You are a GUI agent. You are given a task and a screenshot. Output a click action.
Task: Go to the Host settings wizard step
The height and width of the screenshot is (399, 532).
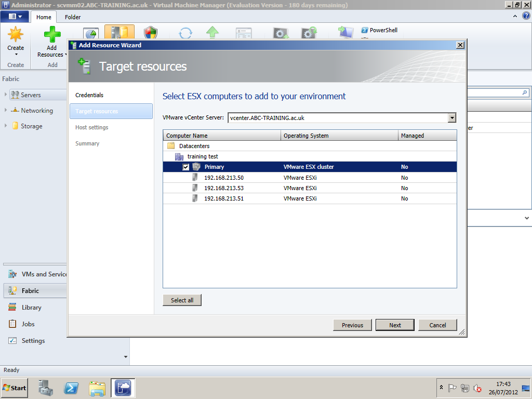tap(91, 127)
